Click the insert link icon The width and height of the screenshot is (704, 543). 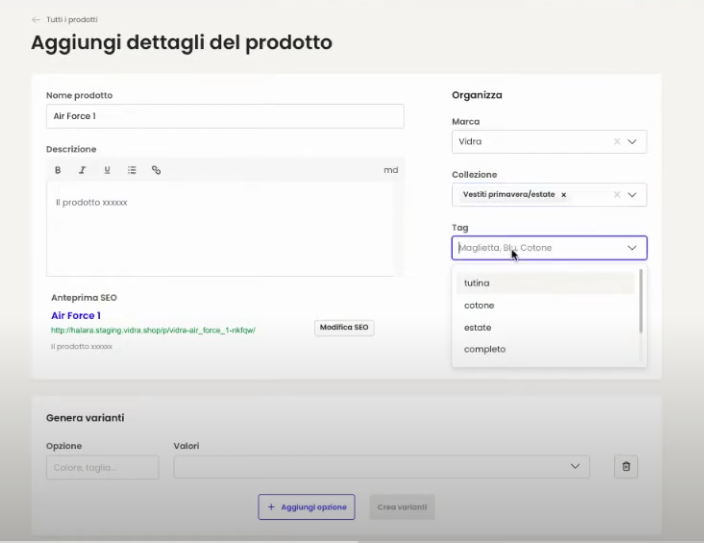[156, 170]
